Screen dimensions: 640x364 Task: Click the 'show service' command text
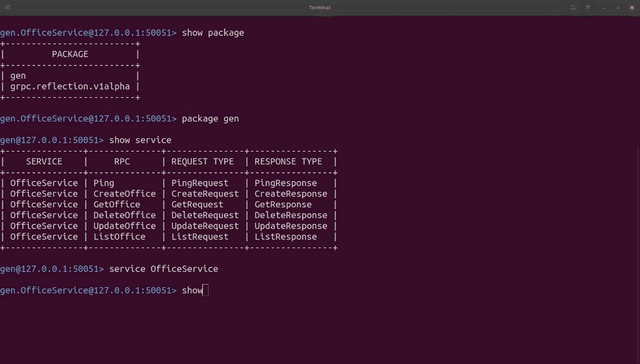click(x=140, y=140)
